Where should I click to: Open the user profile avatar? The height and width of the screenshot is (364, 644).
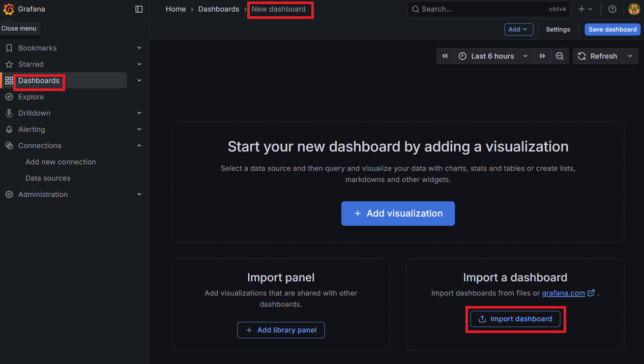634,9
